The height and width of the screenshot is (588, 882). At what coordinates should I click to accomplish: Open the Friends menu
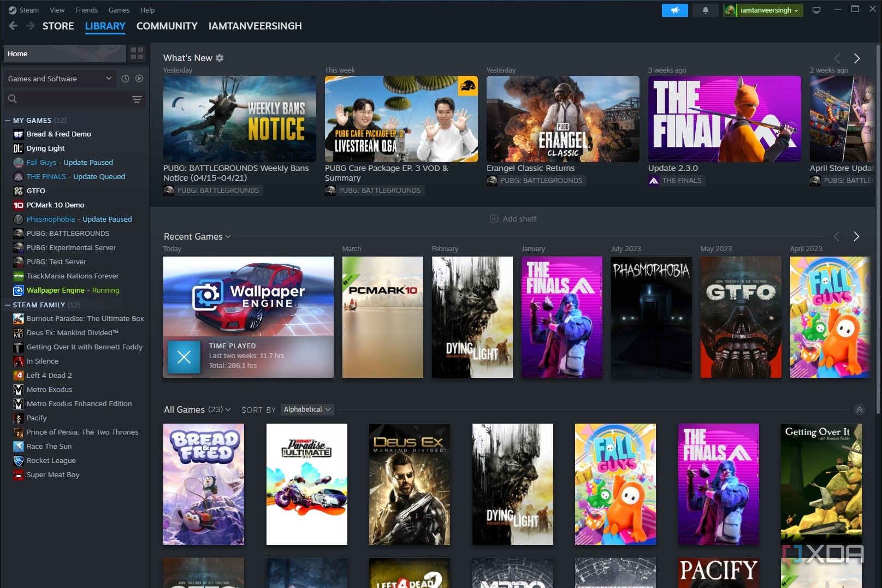[x=86, y=10]
